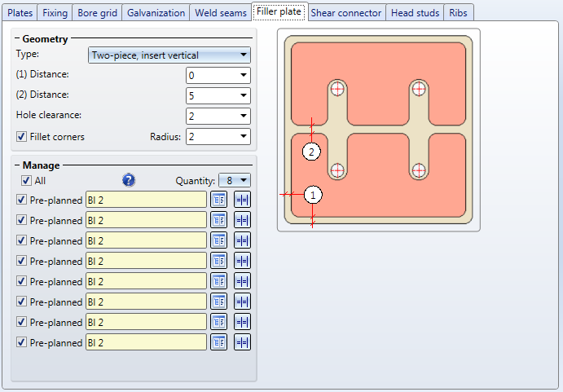This screenshot has width=563, height=392.
Task: Click dimension marker 1 in the preview
Action: pos(314,195)
